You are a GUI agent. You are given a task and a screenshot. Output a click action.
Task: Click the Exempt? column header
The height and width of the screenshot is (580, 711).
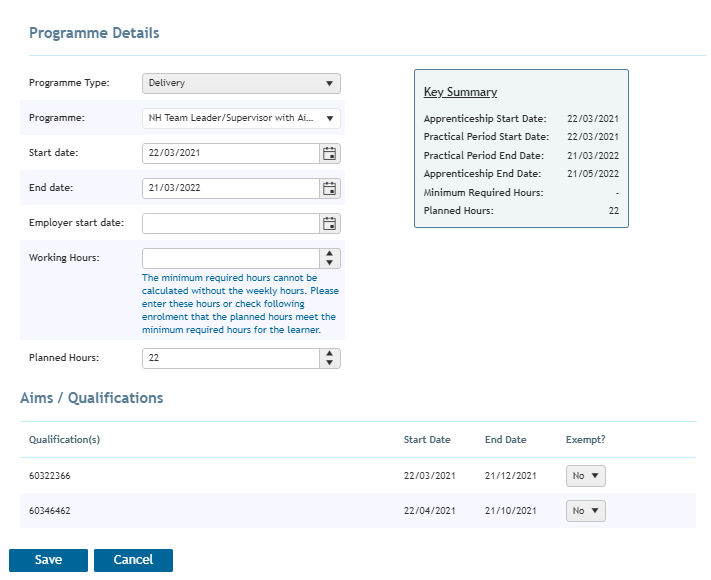[585, 440]
